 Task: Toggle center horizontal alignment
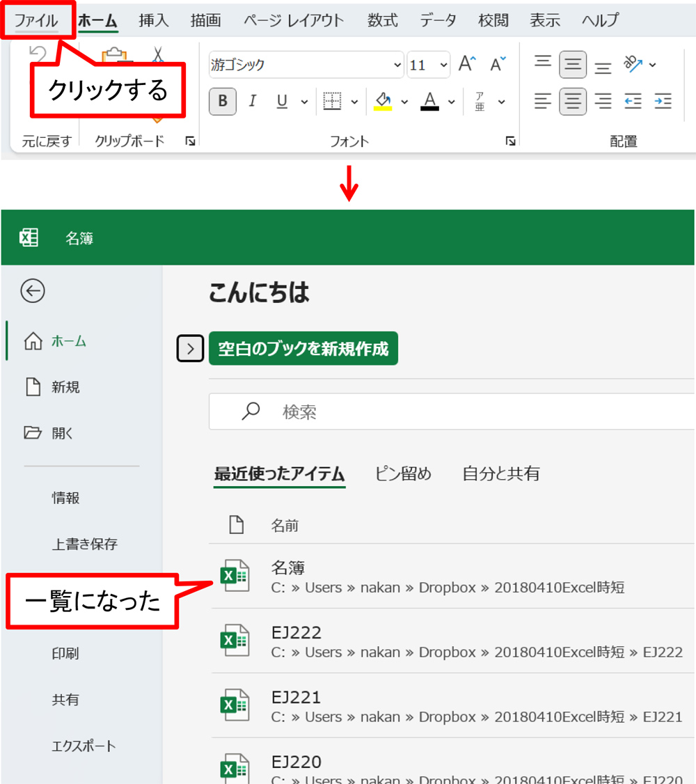tap(573, 102)
